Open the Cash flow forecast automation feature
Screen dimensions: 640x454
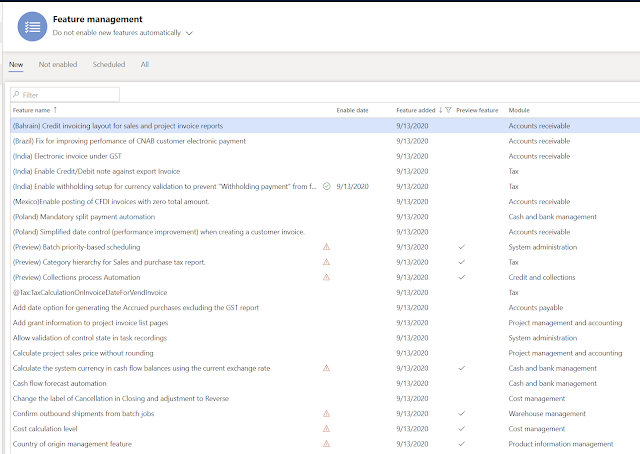60,383
